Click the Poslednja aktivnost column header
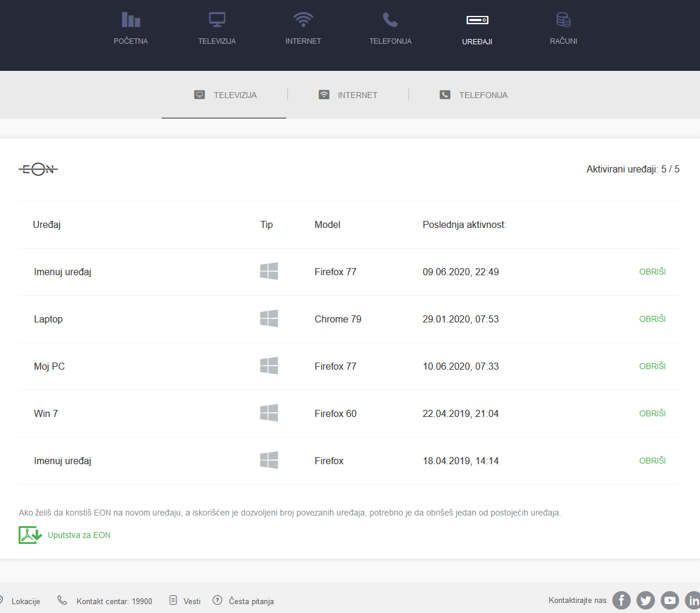This screenshot has height=613, width=700. pyautogui.click(x=465, y=225)
